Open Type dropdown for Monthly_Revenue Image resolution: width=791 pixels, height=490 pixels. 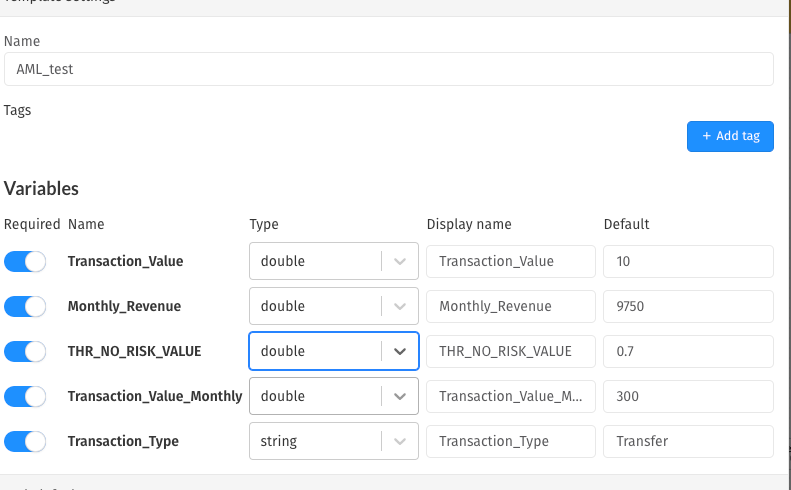click(333, 306)
